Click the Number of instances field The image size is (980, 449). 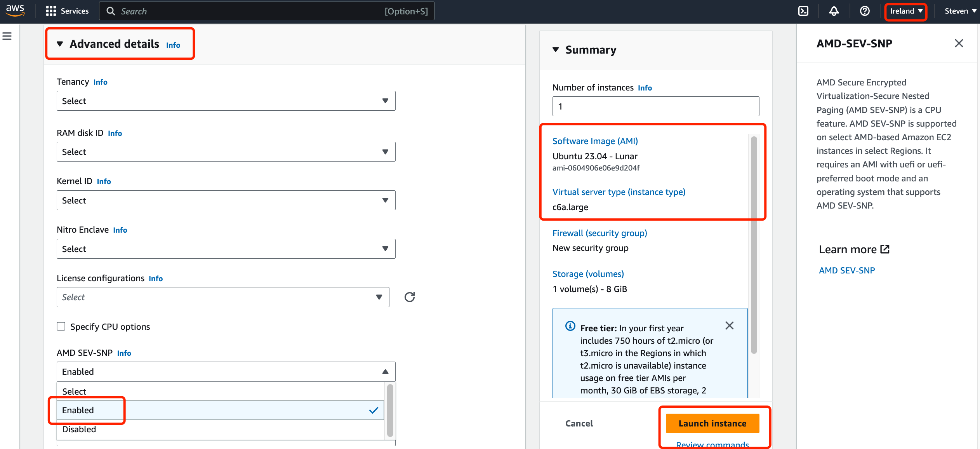656,106
